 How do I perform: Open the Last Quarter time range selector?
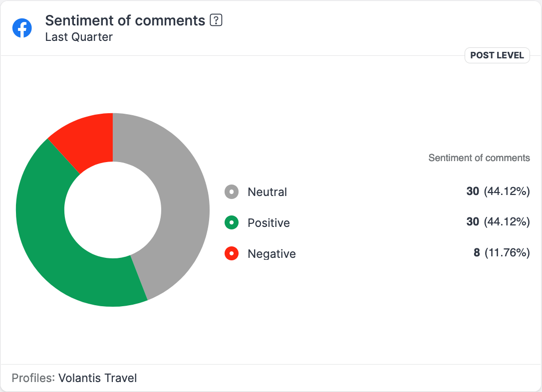point(78,37)
